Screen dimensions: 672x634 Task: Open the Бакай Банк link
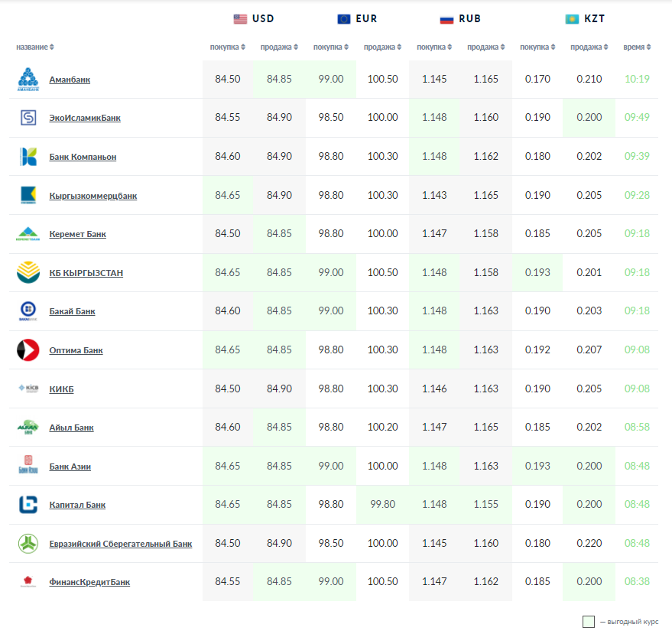[72, 311]
